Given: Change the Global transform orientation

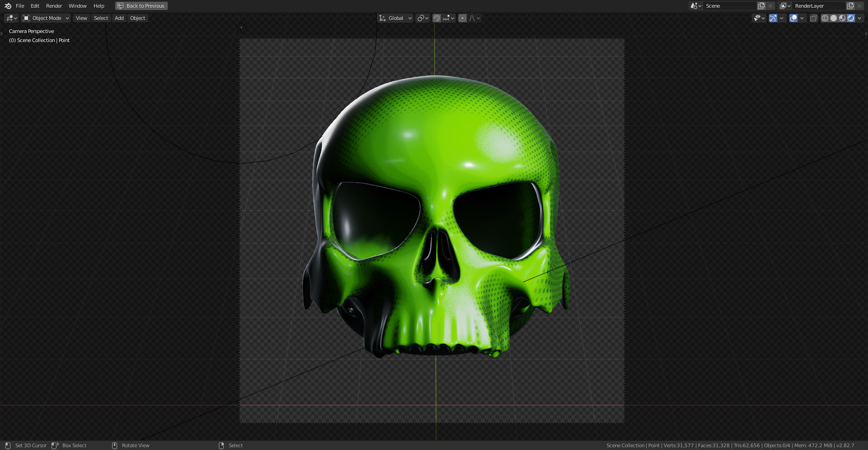Looking at the screenshot, I should pos(396,18).
